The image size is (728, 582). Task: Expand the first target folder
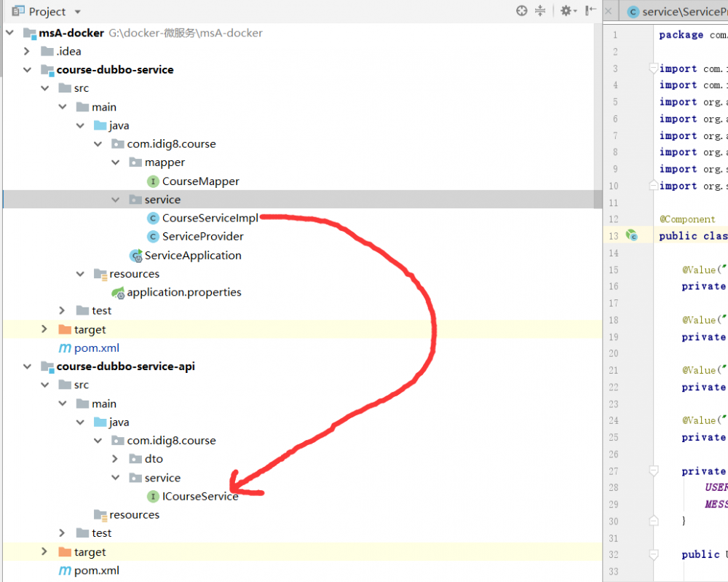point(44,329)
